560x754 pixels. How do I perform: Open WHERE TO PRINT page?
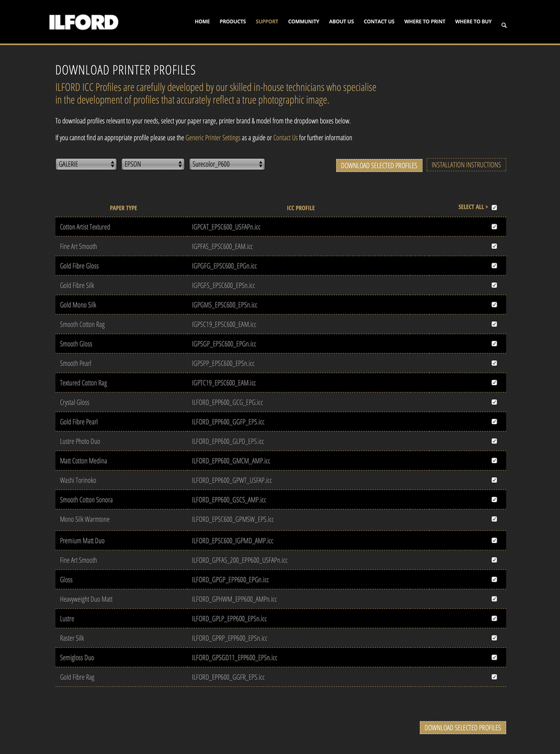(x=425, y=21)
